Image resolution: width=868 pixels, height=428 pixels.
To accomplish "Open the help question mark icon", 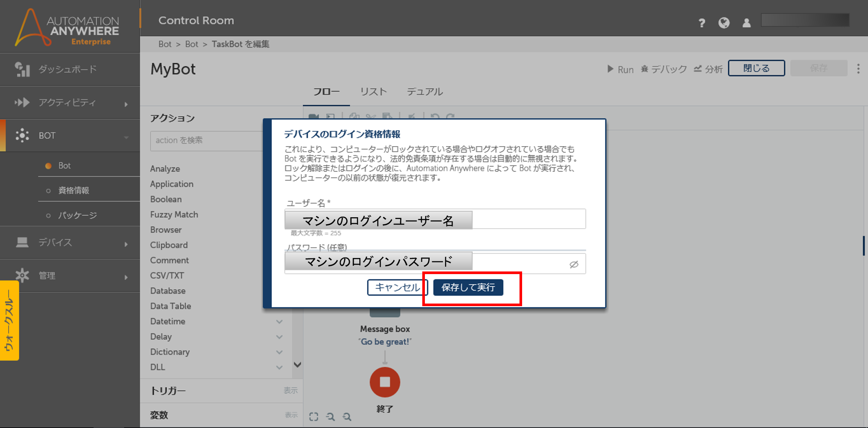I will 702,23.
